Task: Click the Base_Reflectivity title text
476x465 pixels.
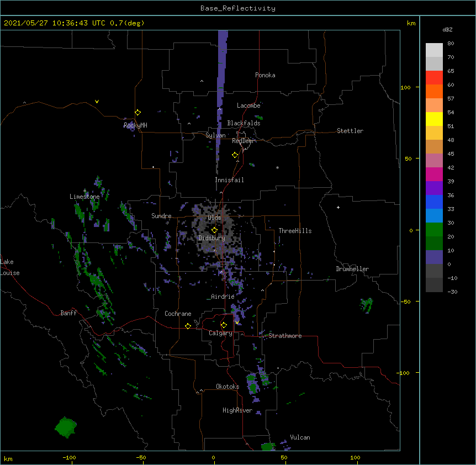Action: point(238,8)
